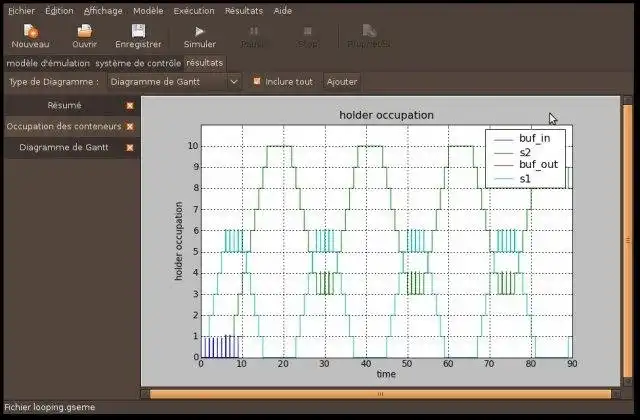This screenshot has width=640, height=420.
Task: Click the Type de Diagramme label
Action: click(54, 82)
